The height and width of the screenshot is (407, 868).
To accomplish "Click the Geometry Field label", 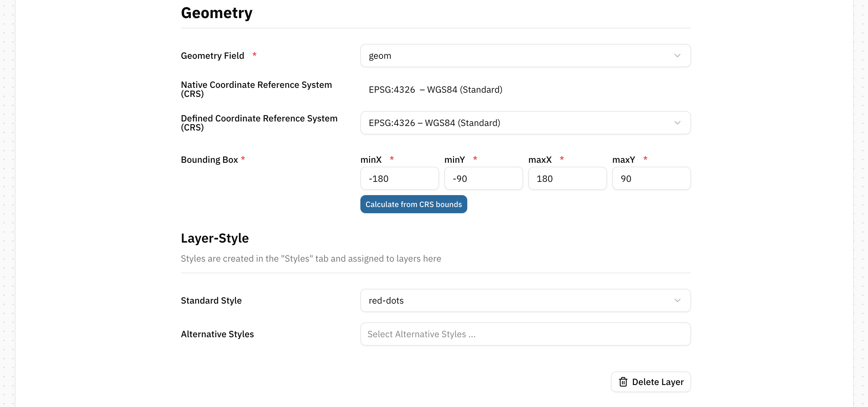I will [x=212, y=56].
